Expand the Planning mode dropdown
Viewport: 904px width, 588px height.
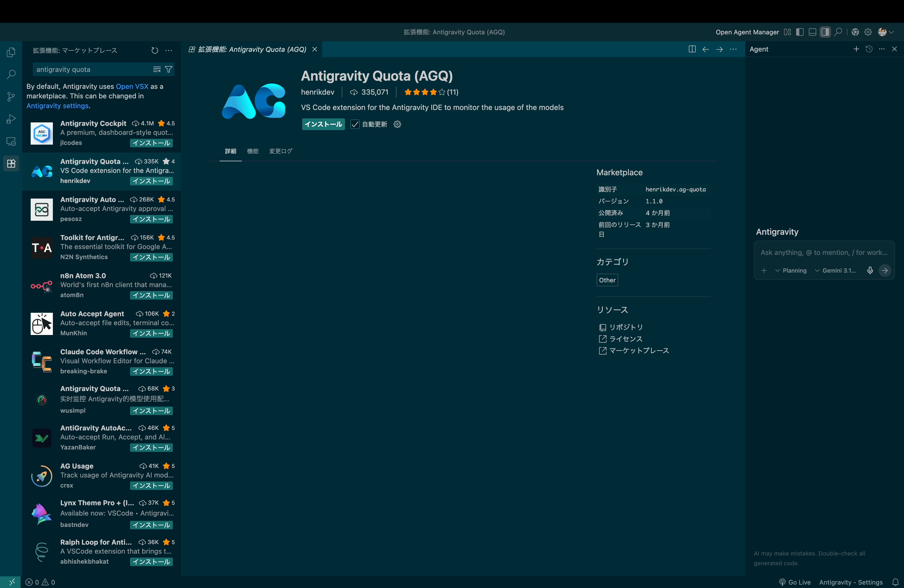pos(791,270)
